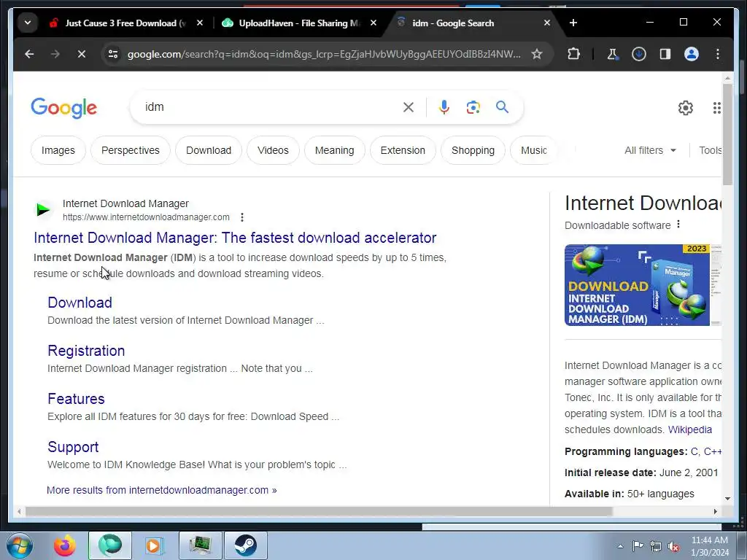Click the Internet Download Manager site favicon

coord(43,209)
